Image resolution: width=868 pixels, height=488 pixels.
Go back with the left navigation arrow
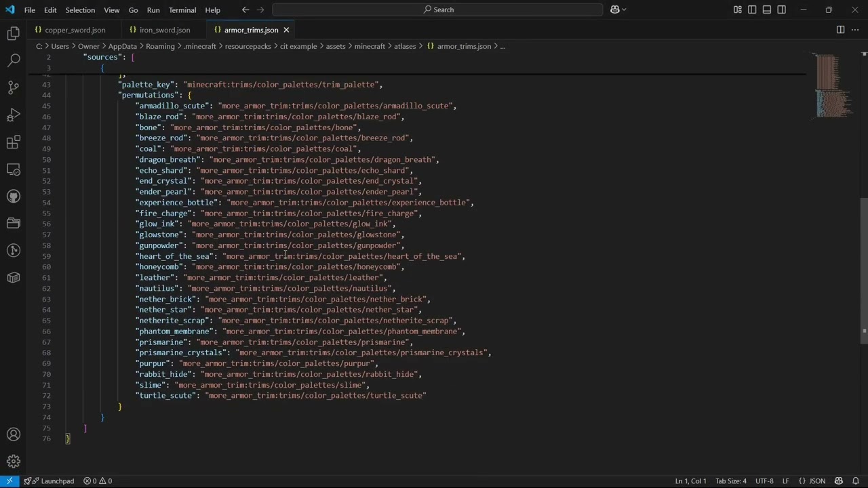(245, 9)
